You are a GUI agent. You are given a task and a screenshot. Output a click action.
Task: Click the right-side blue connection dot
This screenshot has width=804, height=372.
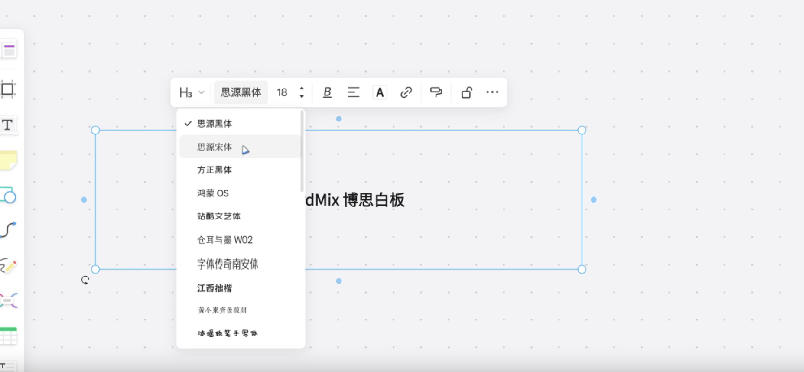point(593,200)
